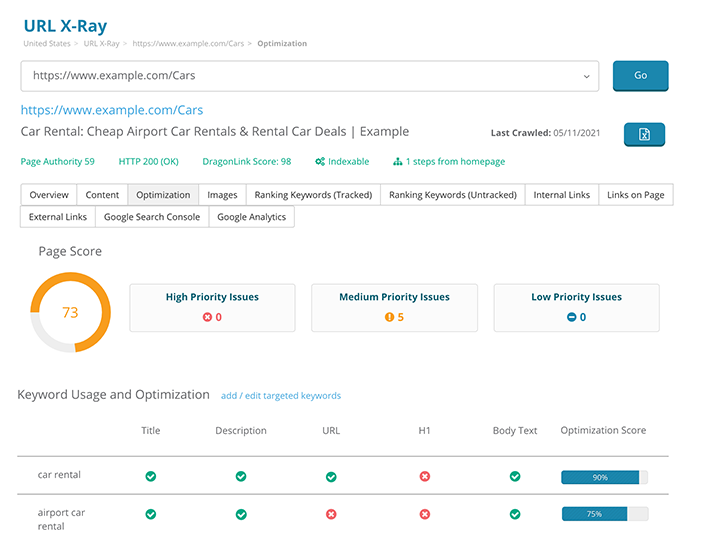Click the red X for car rental H1
720x540 pixels.
[x=424, y=477]
